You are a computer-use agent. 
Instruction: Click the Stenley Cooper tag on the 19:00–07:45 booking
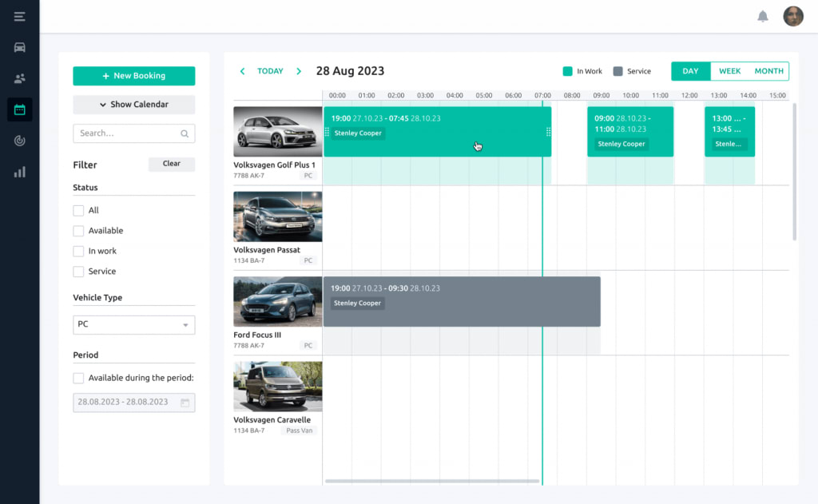[358, 133]
